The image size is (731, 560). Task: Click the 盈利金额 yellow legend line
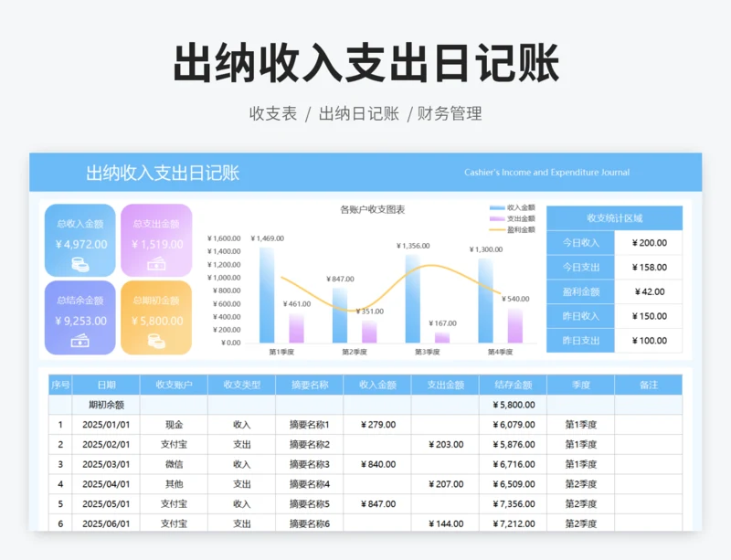click(497, 230)
